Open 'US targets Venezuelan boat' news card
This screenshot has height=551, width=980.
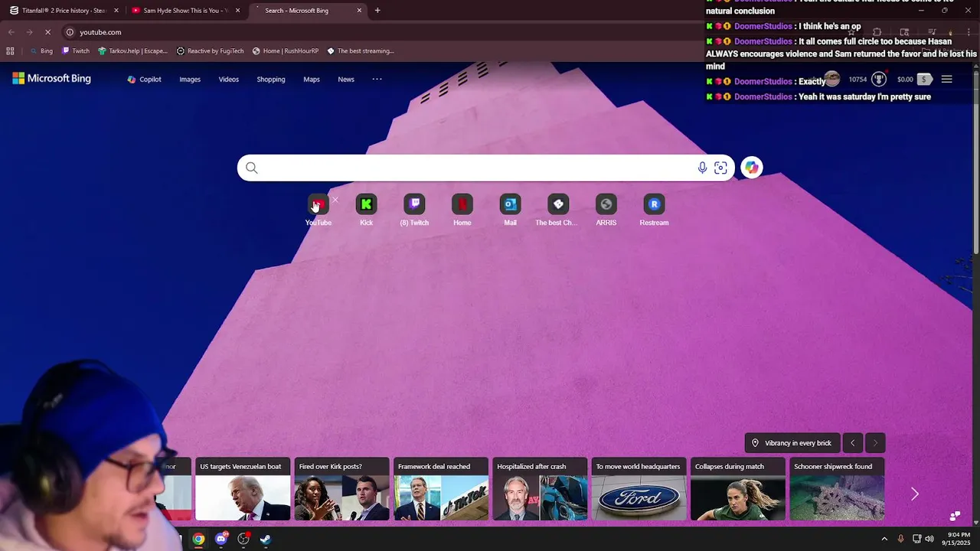pyautogui.click(x=243, y=489)
